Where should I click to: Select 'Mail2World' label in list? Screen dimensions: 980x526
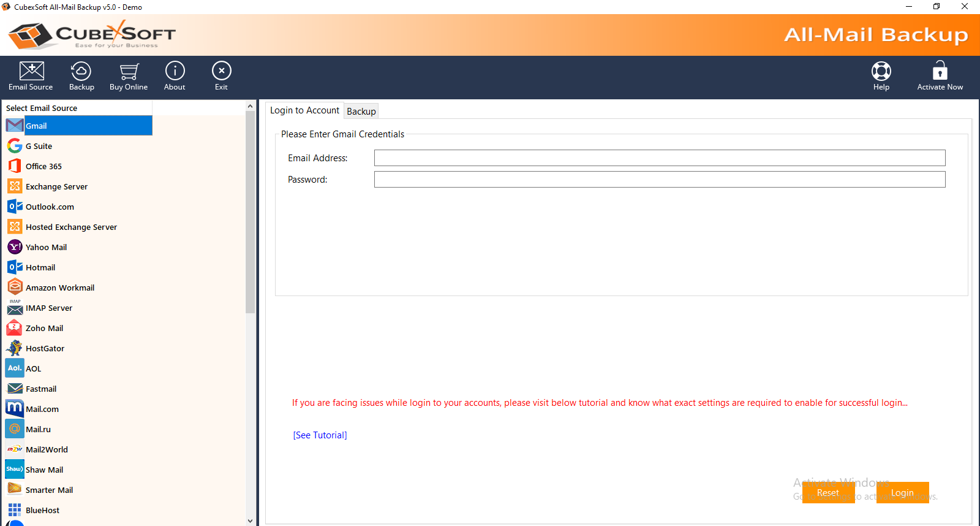click(x=47, y=450)
